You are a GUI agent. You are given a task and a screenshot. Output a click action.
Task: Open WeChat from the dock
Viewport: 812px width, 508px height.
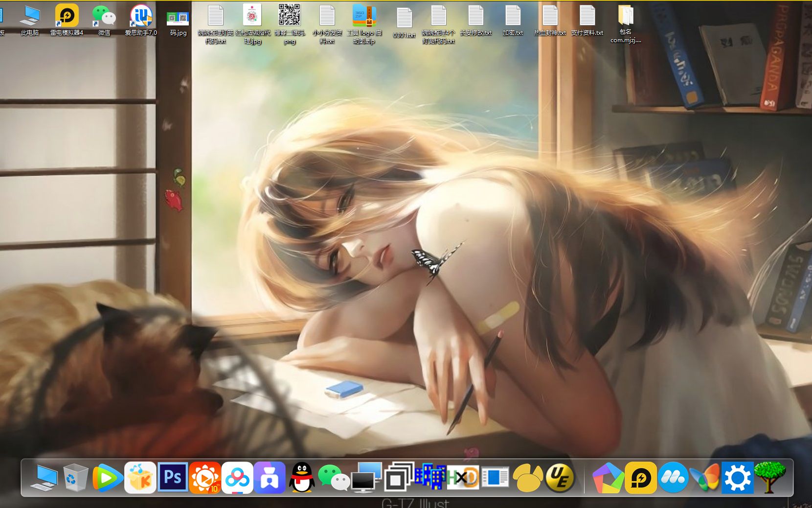pyautogui.click(x=334, y=478)
